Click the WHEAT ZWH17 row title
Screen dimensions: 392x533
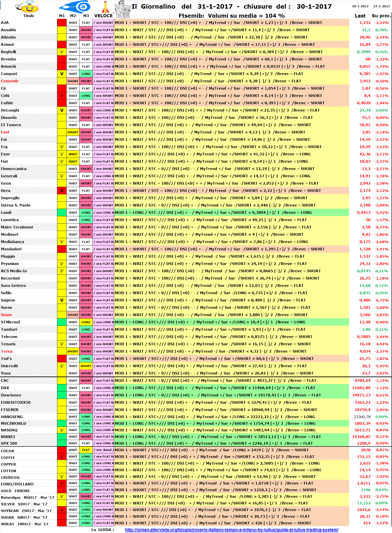(x=25, y=524)
